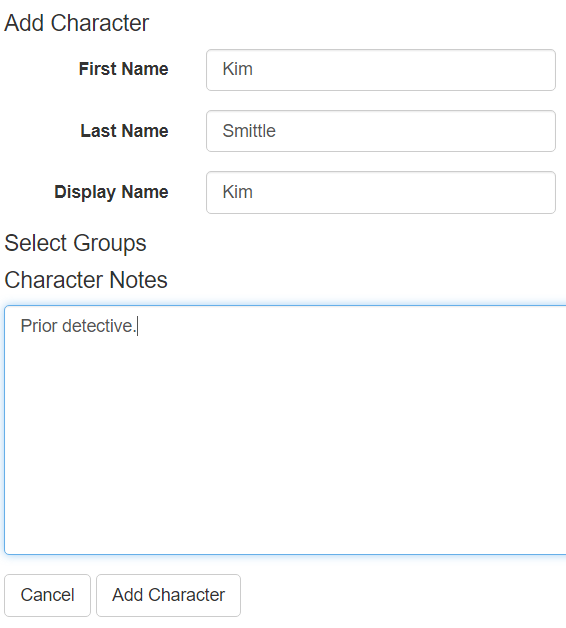Click the Cancel button

point(47,595)
